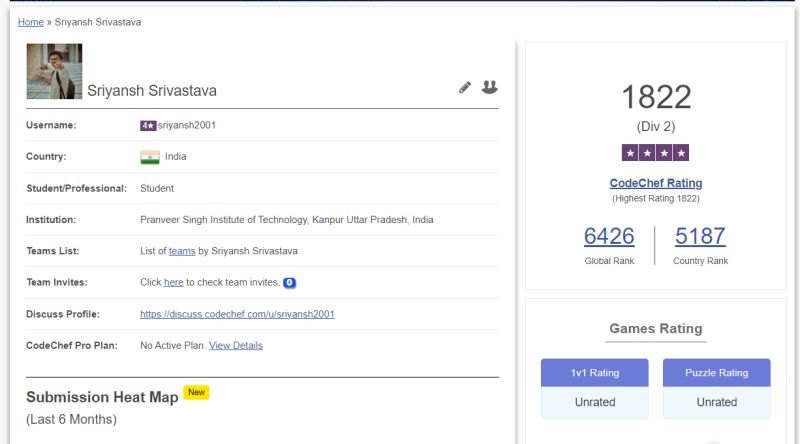Viewport: 800px width, 444px height.
Task: Click the Submission Heat Map heading
Action: (x=102, y=397)
